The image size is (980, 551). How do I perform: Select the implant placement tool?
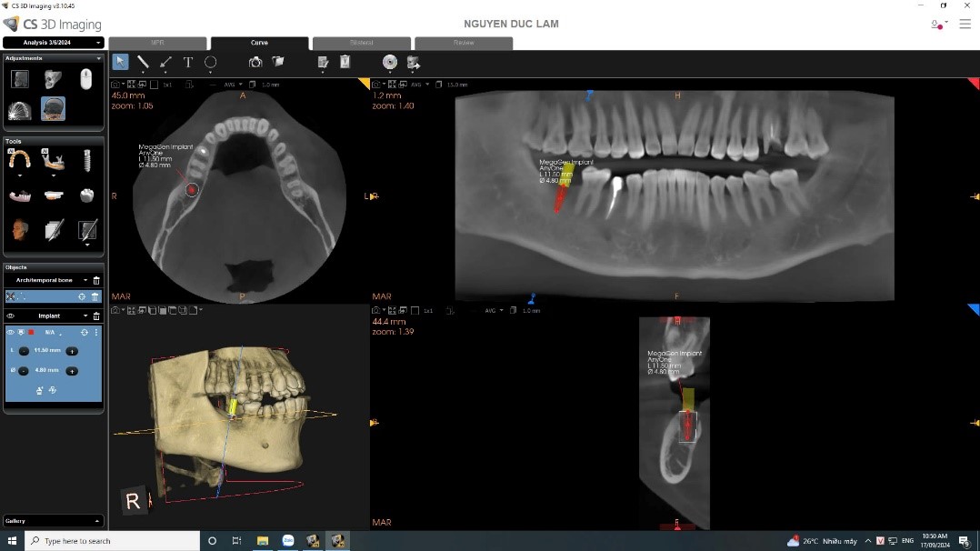87,161
